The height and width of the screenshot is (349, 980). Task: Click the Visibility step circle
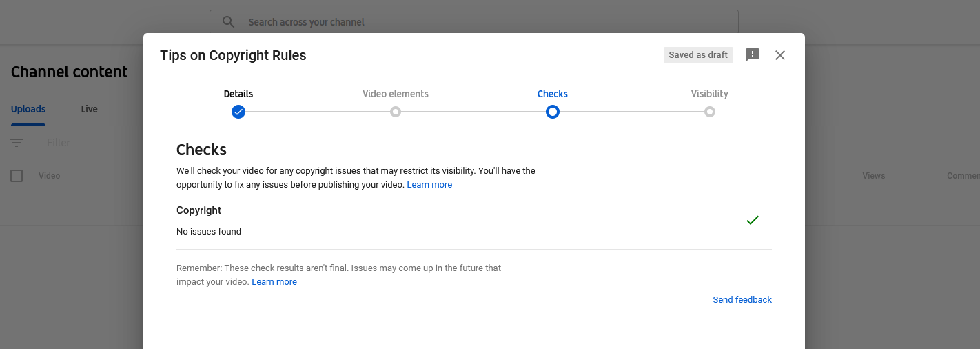coord(710,112)
